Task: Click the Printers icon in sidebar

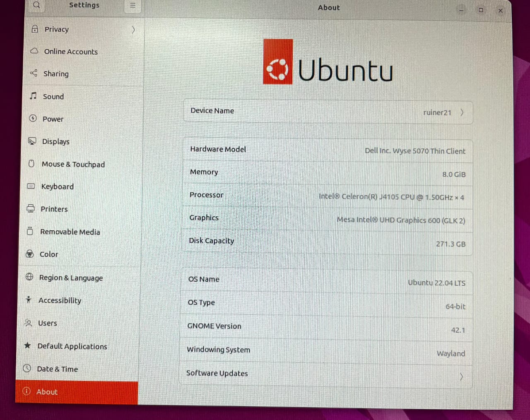Action: click(x=31, y=208)
